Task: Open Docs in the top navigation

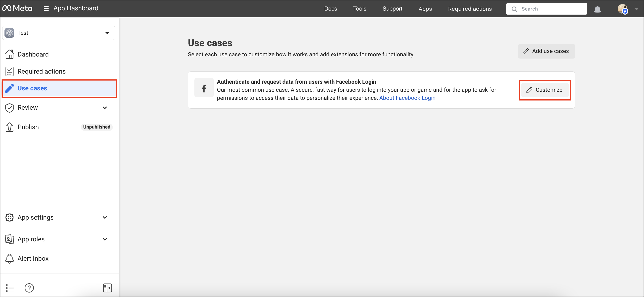Action: tap(331, 9)
